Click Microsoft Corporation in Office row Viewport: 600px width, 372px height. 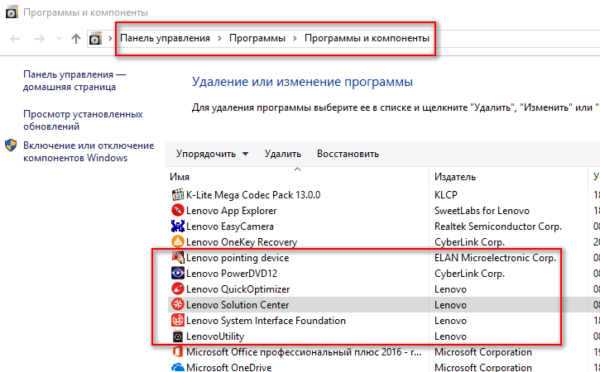click(483, 352)
